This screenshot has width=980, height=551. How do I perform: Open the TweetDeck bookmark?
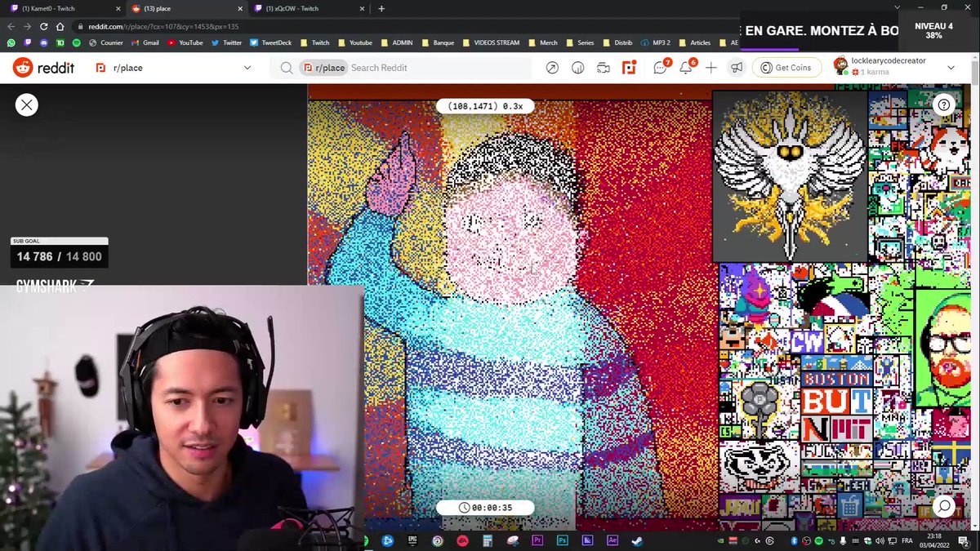[x=270, y=42]
